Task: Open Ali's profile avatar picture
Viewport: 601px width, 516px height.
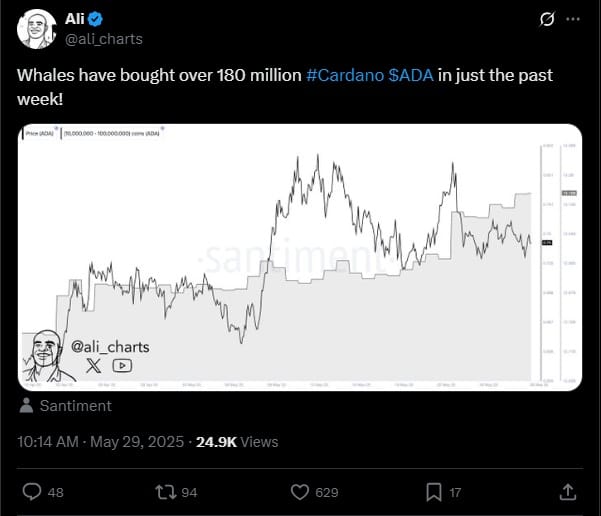Action: 36,29
